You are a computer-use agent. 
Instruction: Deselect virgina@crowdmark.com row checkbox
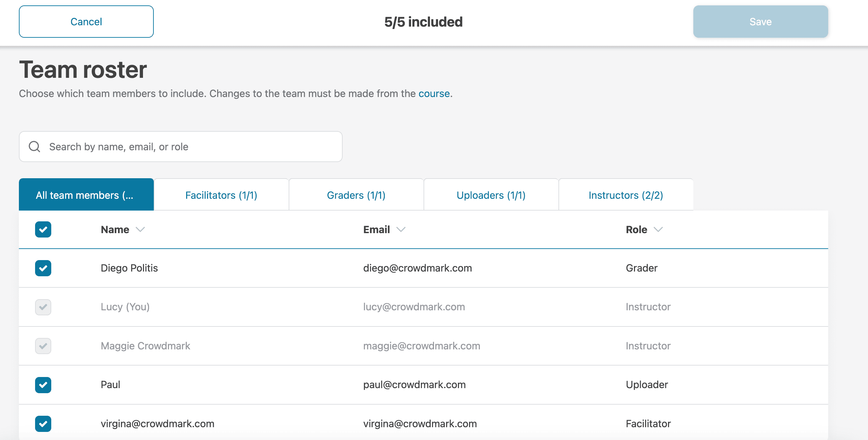(x=43, y=423)
